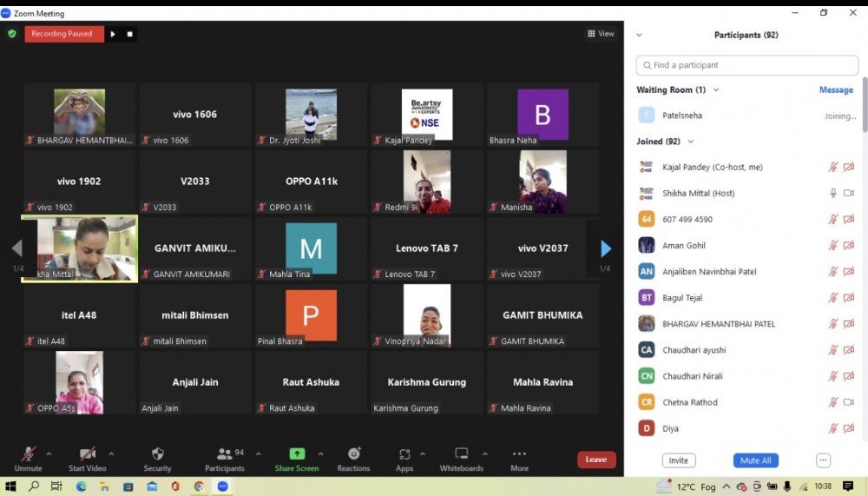Image resolution: width=868 pixels, height=496 pixels.
Task: Click the green encryption shield icon
Action: coord(11,34)
